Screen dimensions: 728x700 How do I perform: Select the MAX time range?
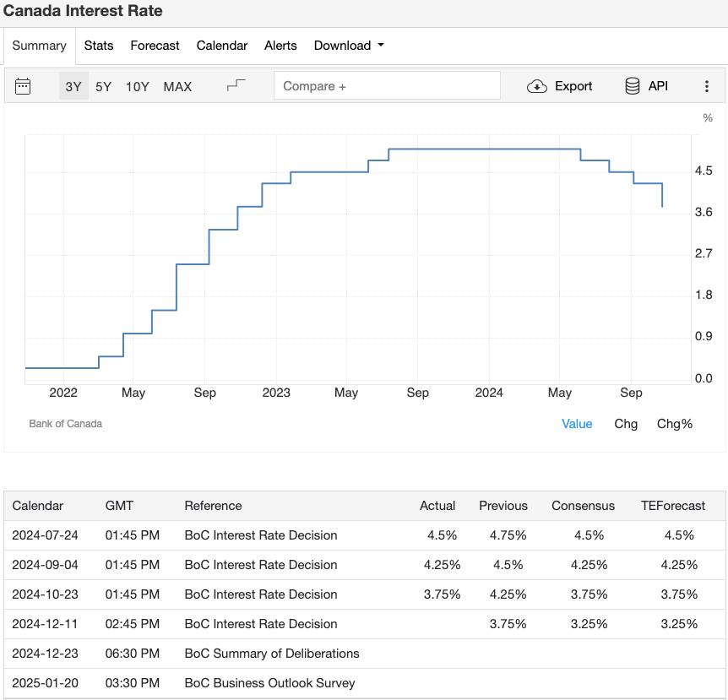click(177, 85)
